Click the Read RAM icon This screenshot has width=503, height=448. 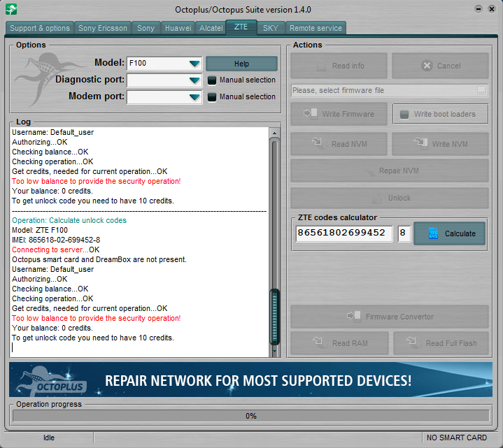coord(320,342)
